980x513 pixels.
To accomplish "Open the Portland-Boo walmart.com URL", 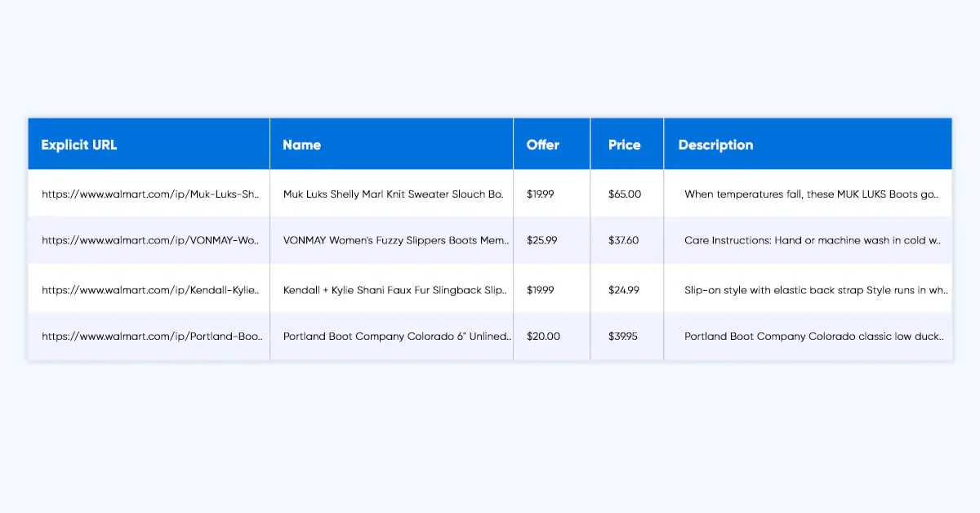I will (x=152, y=336).
